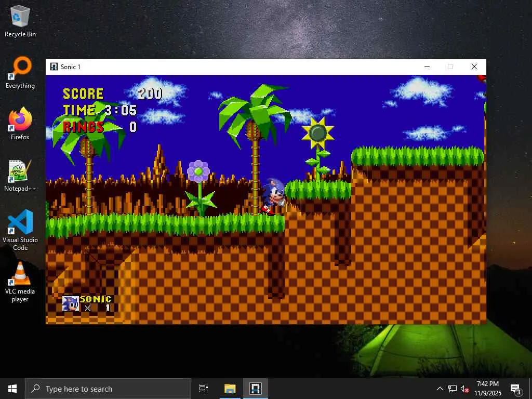
Task: Click the Sonic lives icon
Action: (71, 303)
